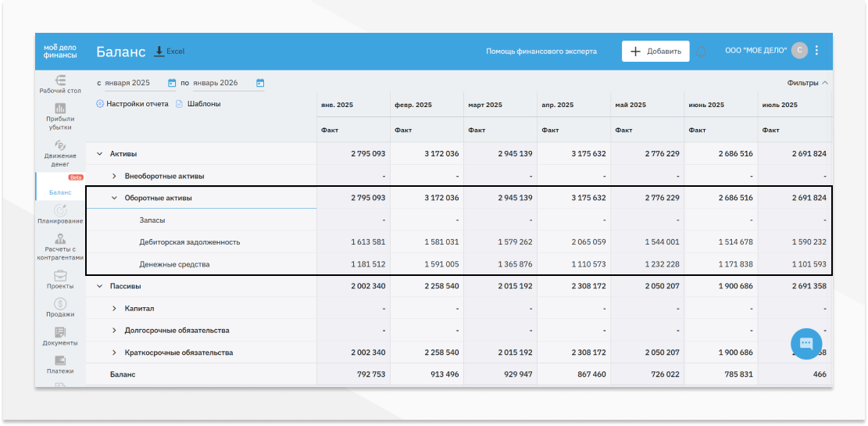Image resolution: width=868 pixels, height=426 pixels.
Task: Open the Проекты briefcase section
Action: (60, 281)
